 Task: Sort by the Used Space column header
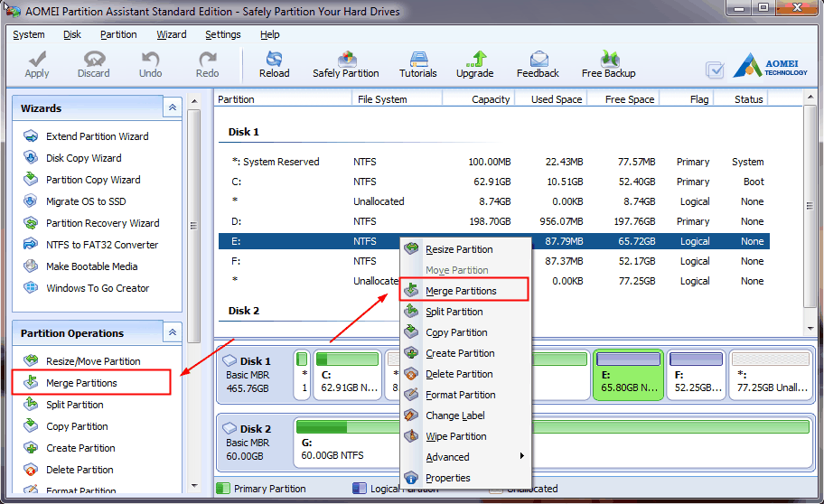[551, 98]
